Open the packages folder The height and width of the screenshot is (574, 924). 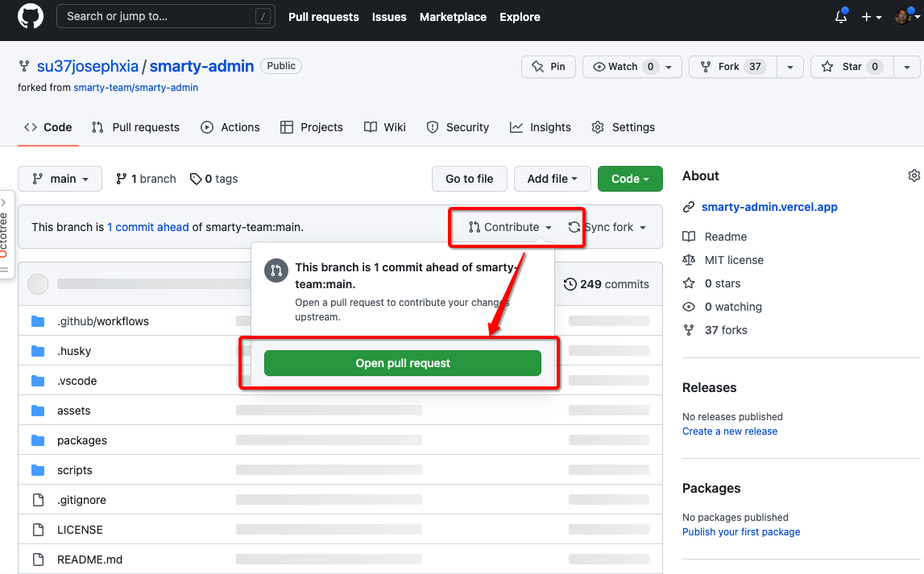(81, 440)
